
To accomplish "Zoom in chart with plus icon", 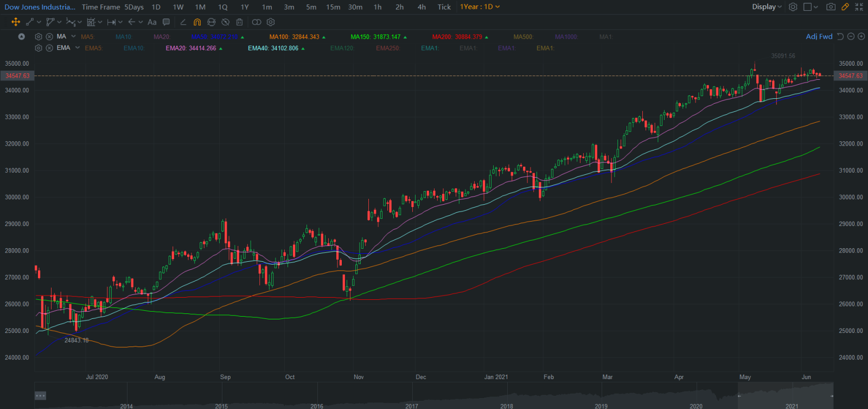I will (x=861, y=36).
